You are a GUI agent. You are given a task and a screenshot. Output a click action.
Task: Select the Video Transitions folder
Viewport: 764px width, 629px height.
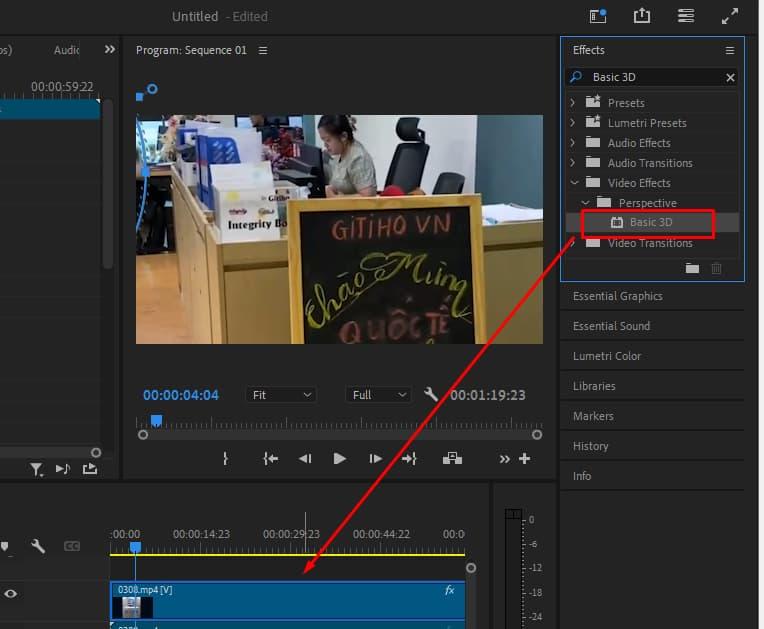[650, 243]
